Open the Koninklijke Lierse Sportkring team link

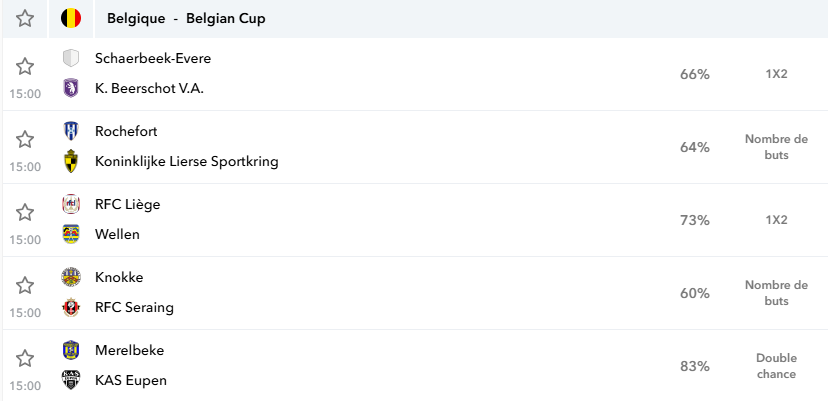click(186, 161)
